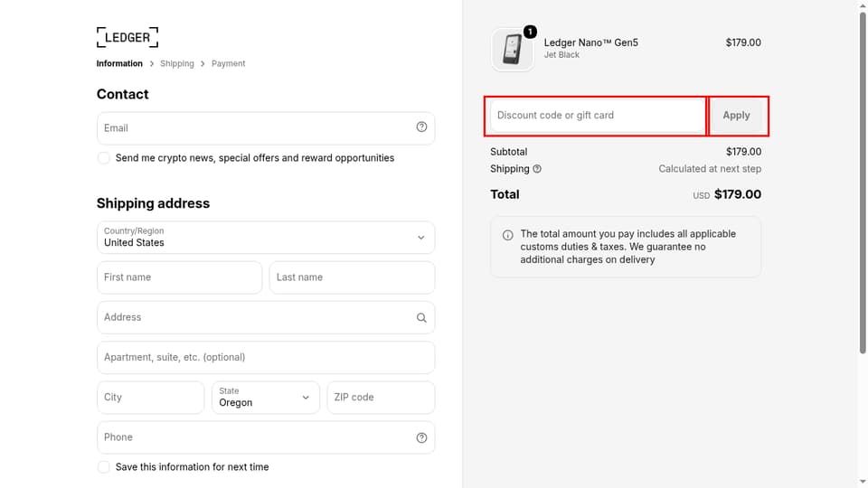Click the Shipping info question icon

(537, 169)
